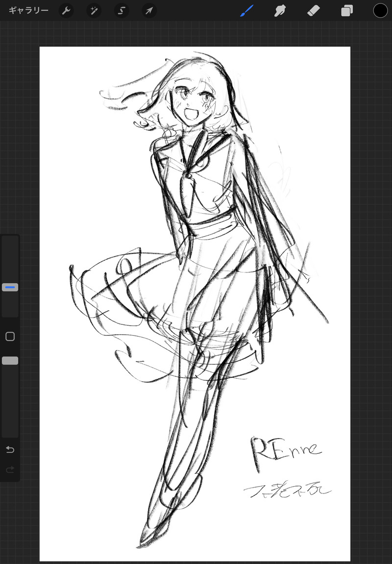Undo the last stroke
This screenshot has width=392, height=564.
10,450
